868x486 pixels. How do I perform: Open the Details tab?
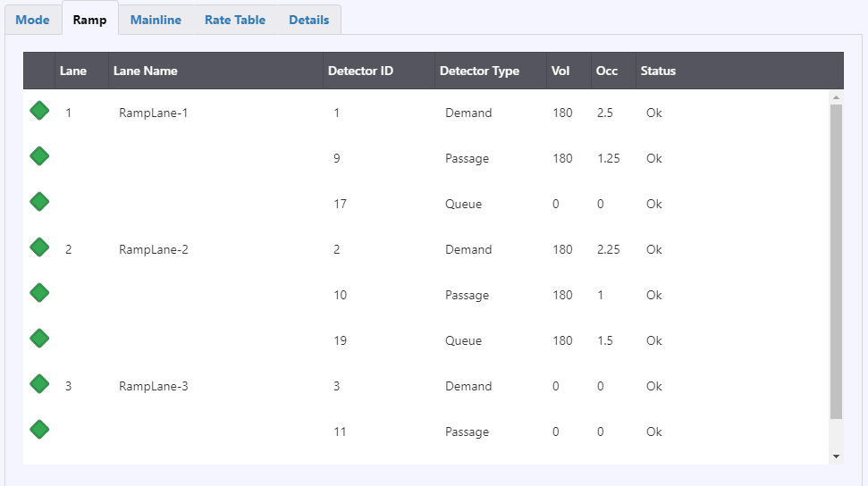tap(309, 20)
